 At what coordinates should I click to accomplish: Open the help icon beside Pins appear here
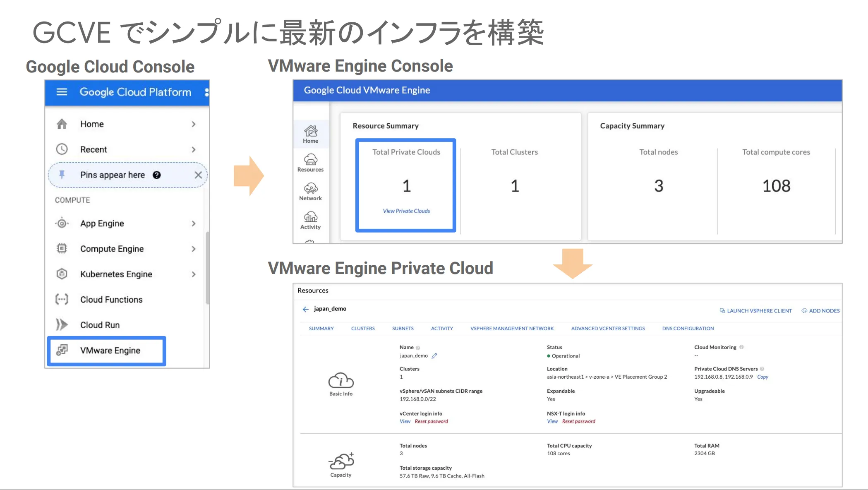pos(156,175)
